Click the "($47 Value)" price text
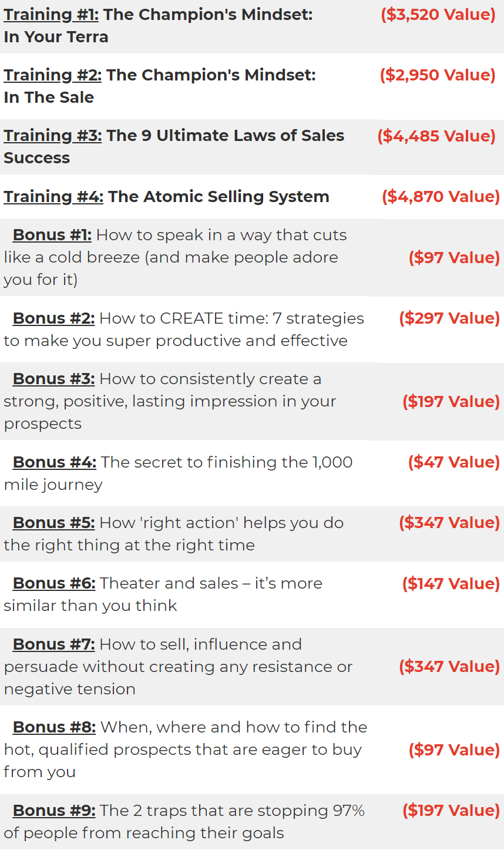This screenshot has height=850, width=504. (x=454, y=462)
